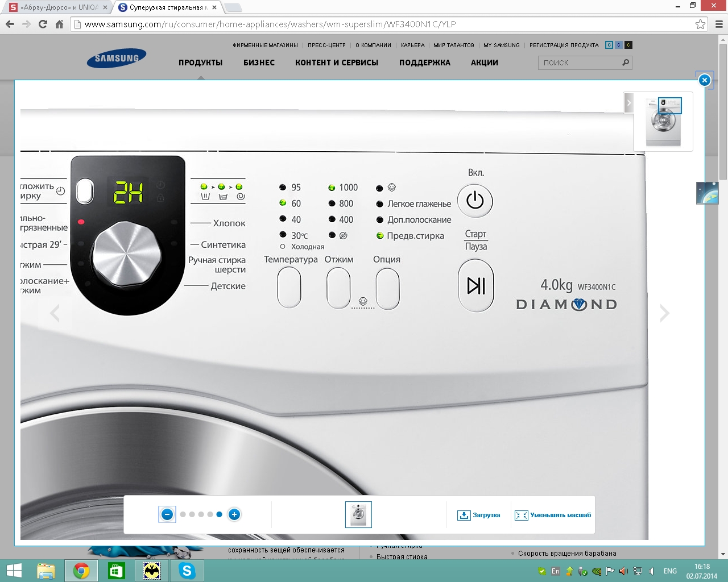Click the page scrollbar up arrow
This screenshot has width=728, height=582.
pos(723,39)
